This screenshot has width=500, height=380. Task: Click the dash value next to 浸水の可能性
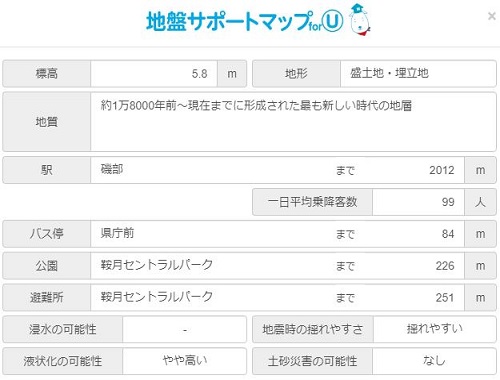[x=185, y=330]
